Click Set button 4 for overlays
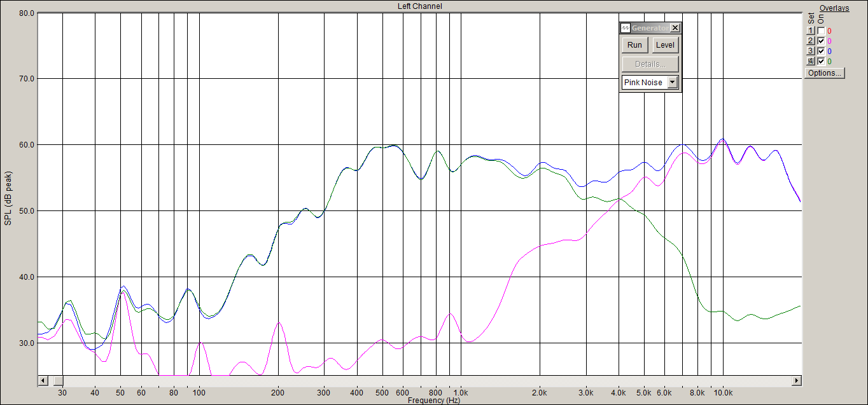This screenshot has height=405, width=868. (x=811, y=61)
